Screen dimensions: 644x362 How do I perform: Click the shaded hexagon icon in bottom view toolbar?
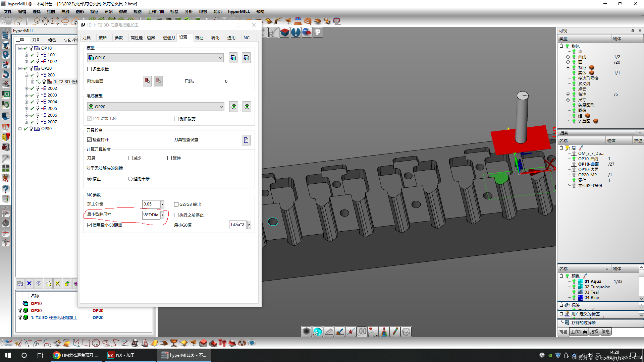pos(306,332)
